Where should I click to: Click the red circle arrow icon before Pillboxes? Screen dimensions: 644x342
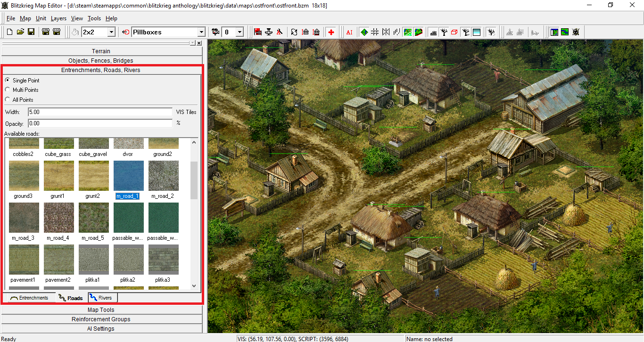click(x=125, y=32)
